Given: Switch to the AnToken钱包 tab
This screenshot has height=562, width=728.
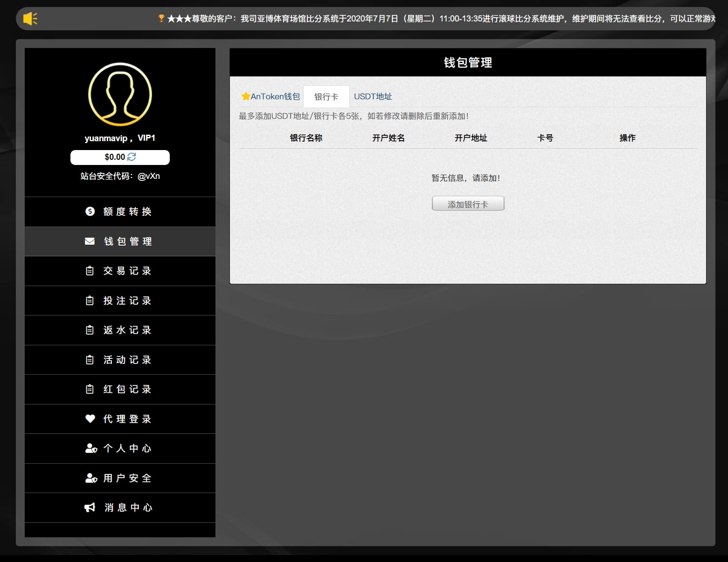Looking at the screenshot, I should click(x=271, y=96).
